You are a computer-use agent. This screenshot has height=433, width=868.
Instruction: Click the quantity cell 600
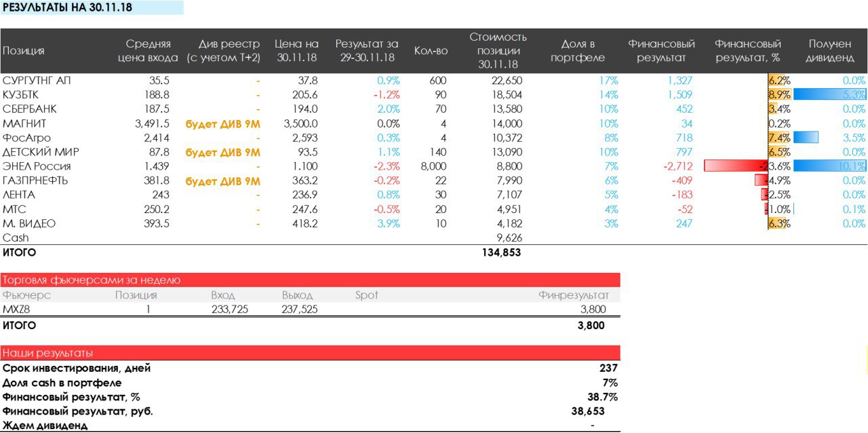pyautogui.click(x=438, y=81)
